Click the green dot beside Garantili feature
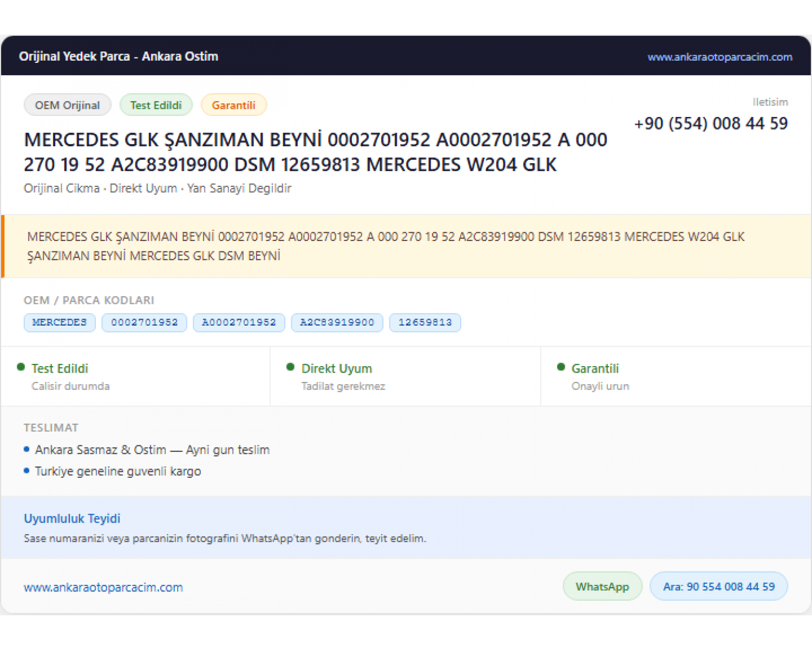 (x=561, y=367)
